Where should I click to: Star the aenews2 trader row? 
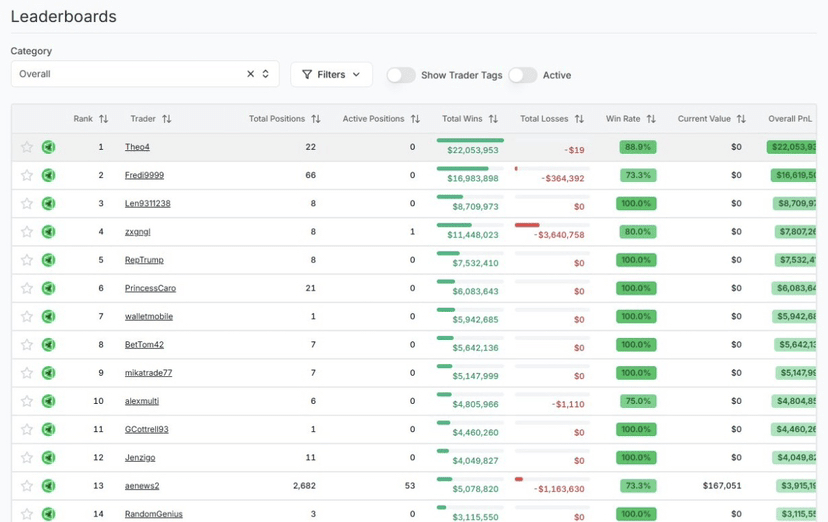pyautogui.click(x=27, y=486)
